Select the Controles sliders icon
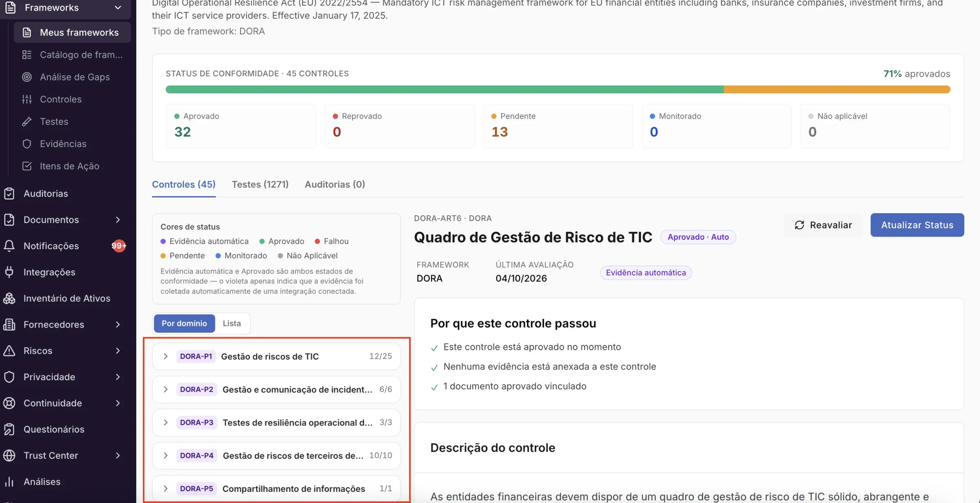 [27, 99]
